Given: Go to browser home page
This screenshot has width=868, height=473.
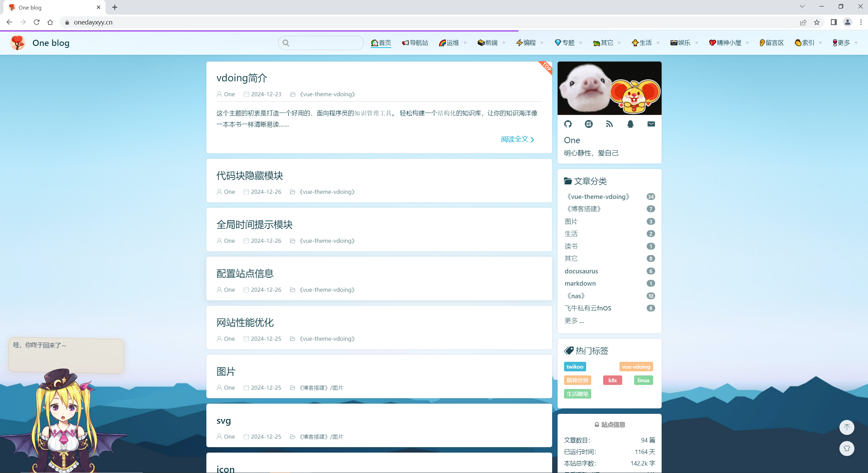Looking at the screenshot, I should pos(50,22).
